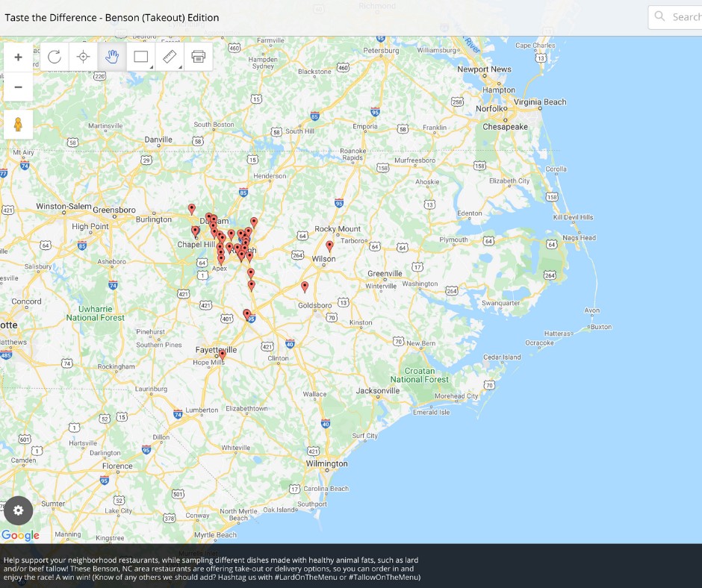The width and height of the screenshot is (702, 588).
Task: Click the Goldsboro city label
Action: tap(314, 306)
